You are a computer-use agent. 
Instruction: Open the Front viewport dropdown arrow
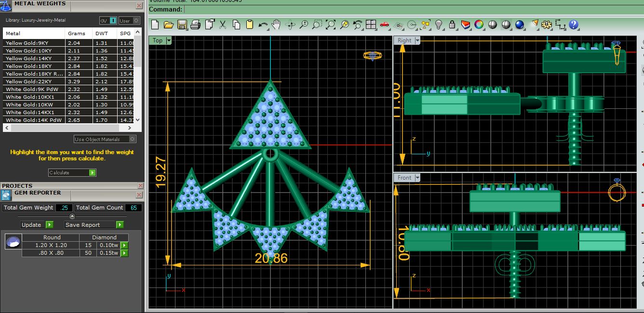[417, 178]
